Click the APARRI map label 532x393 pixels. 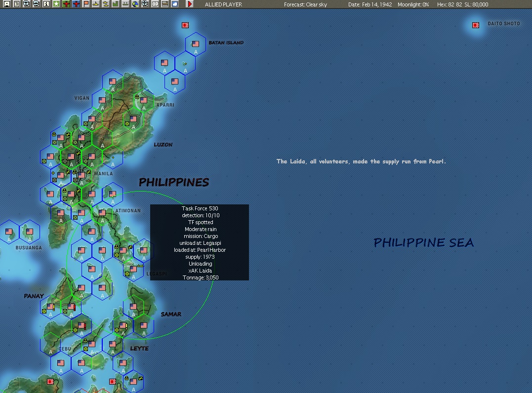165,105
